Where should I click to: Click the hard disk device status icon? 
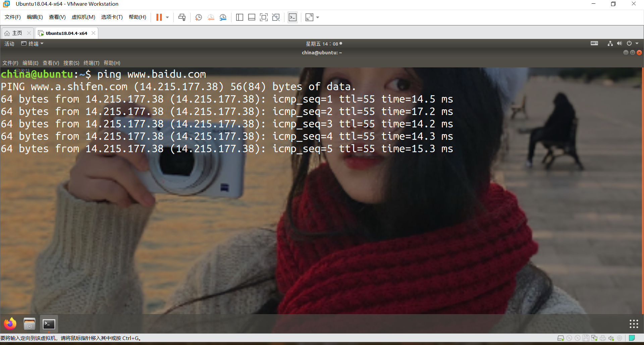coord(560,338)
